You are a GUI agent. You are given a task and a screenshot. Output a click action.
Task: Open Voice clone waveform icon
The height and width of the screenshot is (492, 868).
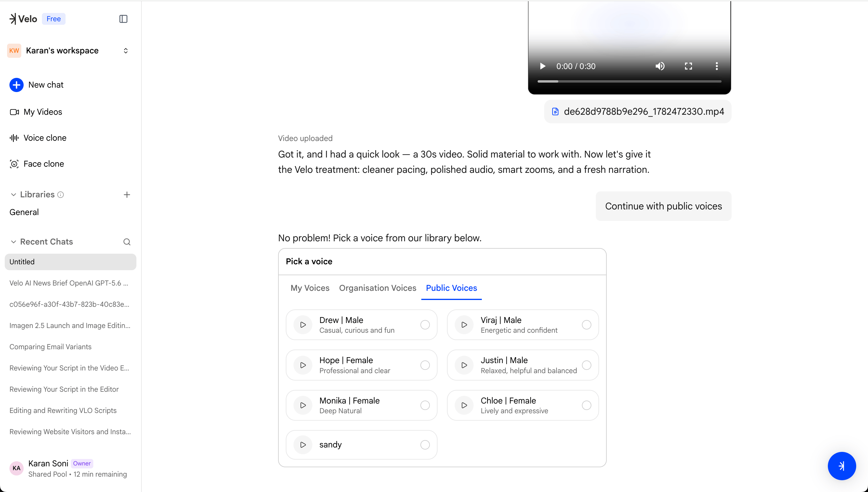(14, 138)
